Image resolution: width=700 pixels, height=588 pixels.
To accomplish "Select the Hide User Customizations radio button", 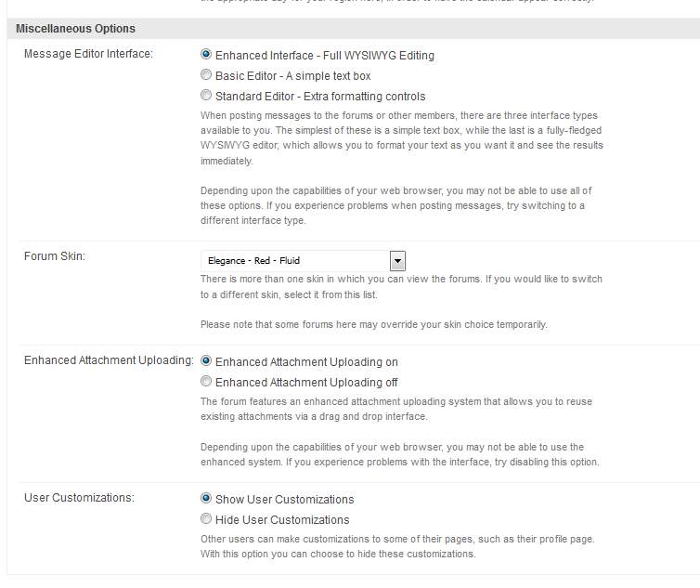I will pos(206,519).
